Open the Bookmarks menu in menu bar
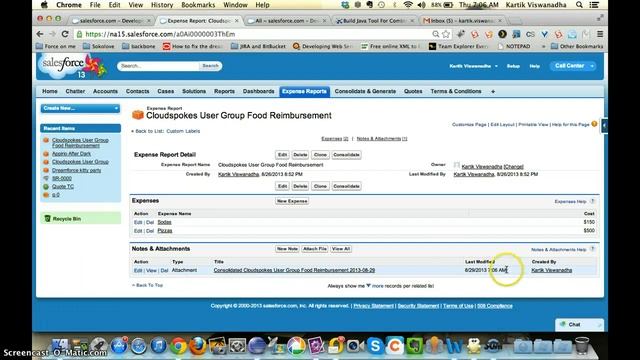The width and height of the screenshot is (640, 360). coord(198,5)
